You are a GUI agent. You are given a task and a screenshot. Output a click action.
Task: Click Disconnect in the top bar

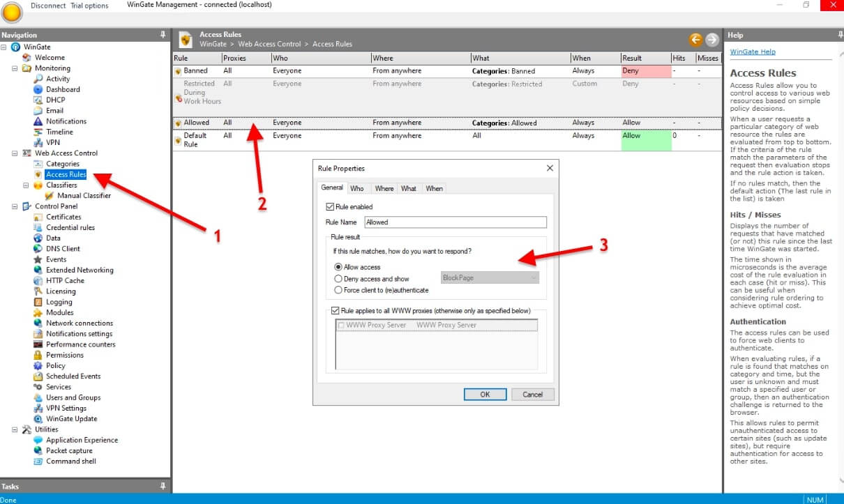coord(48,6)
